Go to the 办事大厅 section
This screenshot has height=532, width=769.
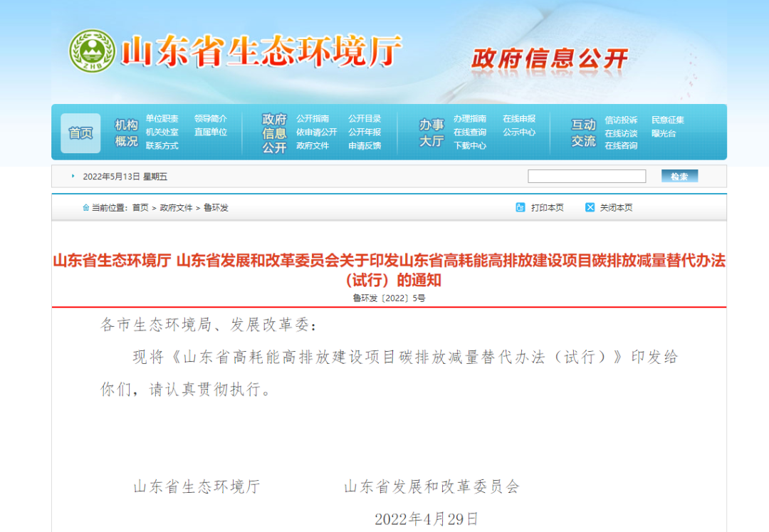pyautogui.click(x=431, y=133)
